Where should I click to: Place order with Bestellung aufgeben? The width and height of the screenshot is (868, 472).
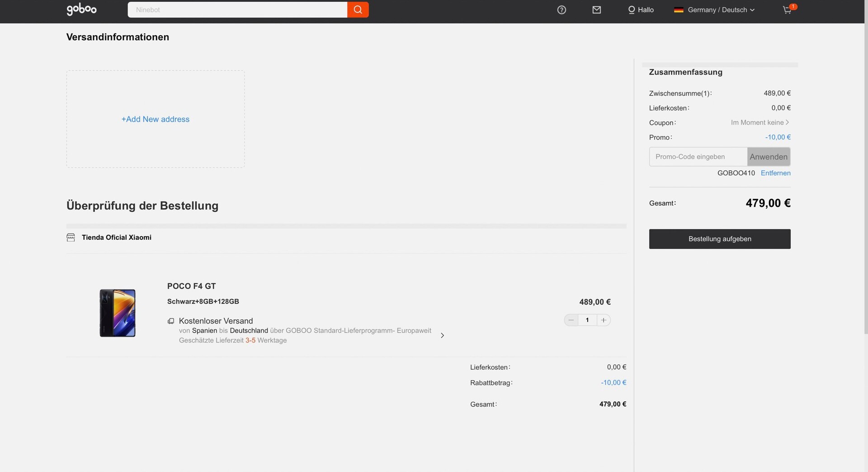click(720, 239)
